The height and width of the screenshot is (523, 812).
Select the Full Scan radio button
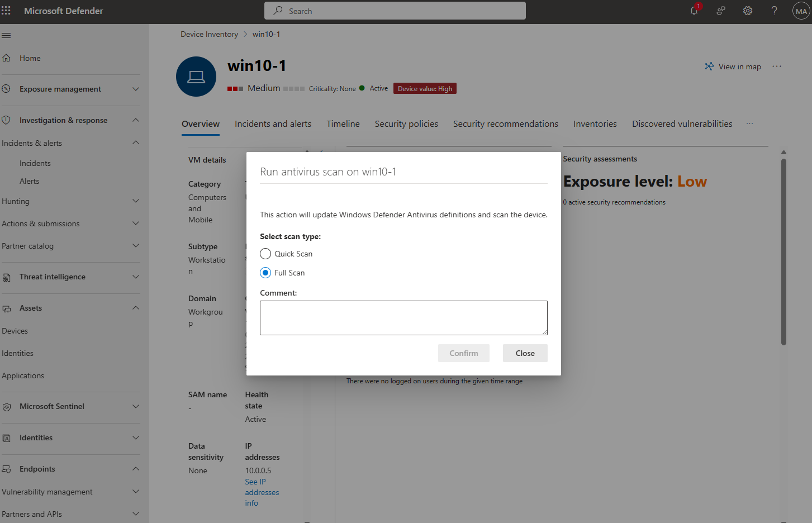pos(265,273)
